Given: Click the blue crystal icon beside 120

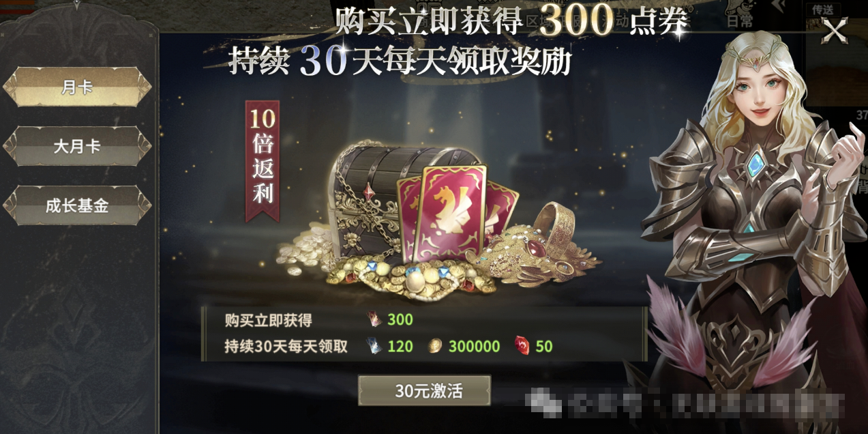Looking at the screenshot, I should coord(374,346).
